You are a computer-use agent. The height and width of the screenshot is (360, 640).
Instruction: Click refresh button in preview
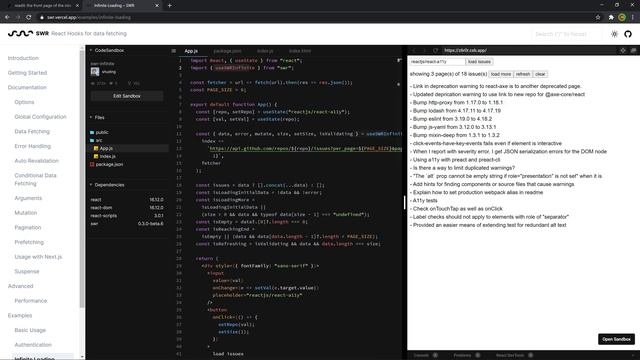(x=523, y=74)
